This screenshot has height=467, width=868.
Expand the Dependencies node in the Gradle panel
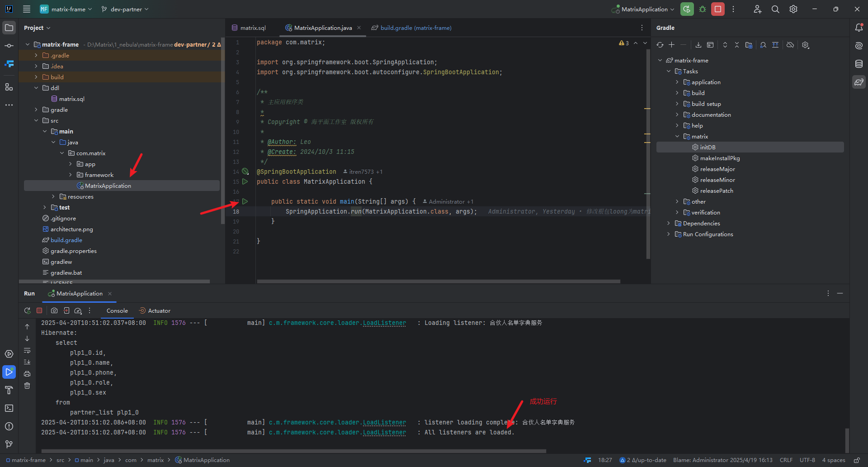[x=669, y=224]
